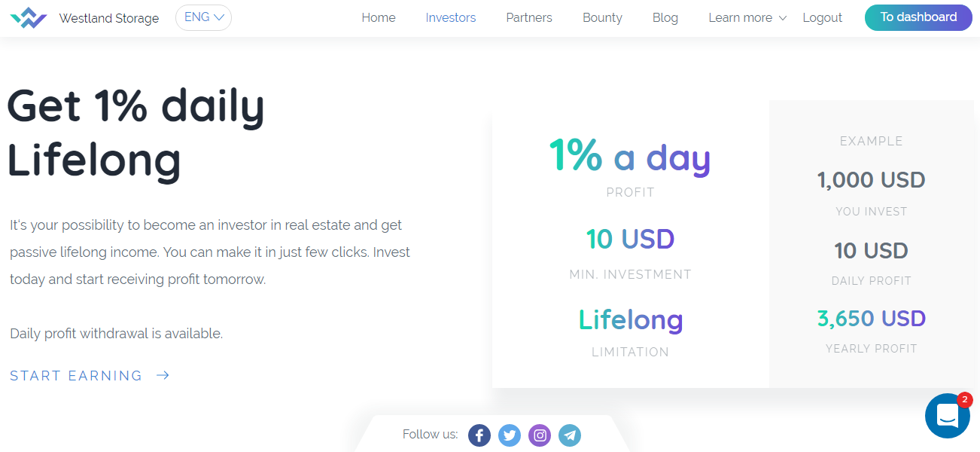This screenshot has height=452, width=980.
Task: Go to the Partners page
Action: pos(528,17)
